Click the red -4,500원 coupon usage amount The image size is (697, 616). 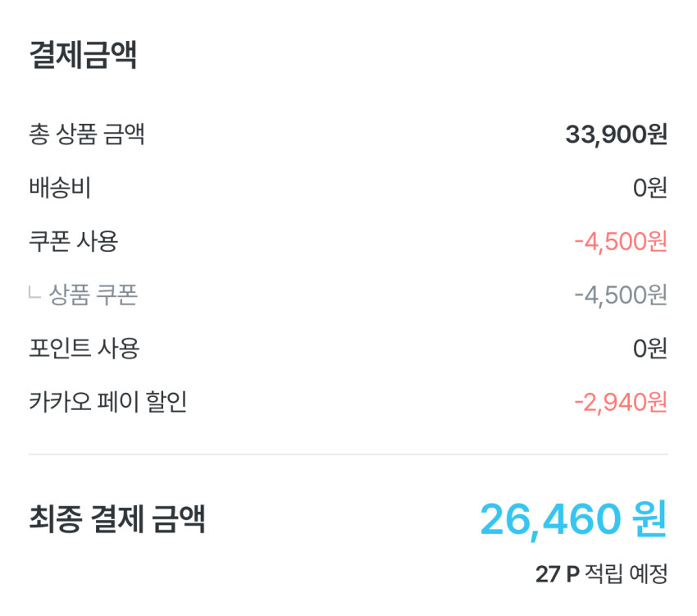[x=621, y=241]
